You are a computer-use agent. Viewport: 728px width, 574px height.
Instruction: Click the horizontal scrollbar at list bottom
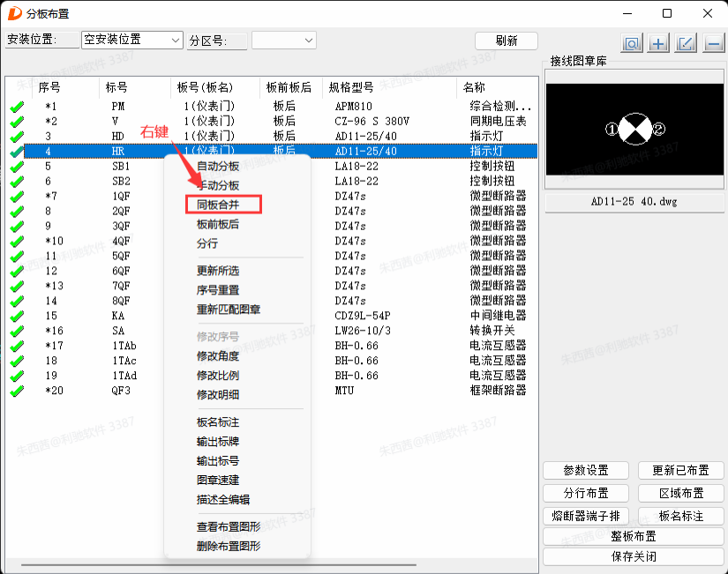pos(218,565)
